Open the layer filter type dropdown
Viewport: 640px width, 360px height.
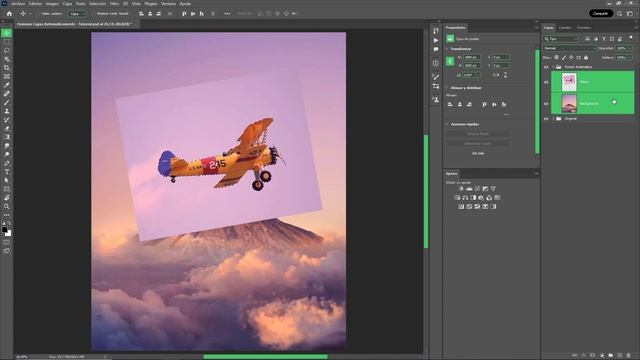click(x=561, y=39)
